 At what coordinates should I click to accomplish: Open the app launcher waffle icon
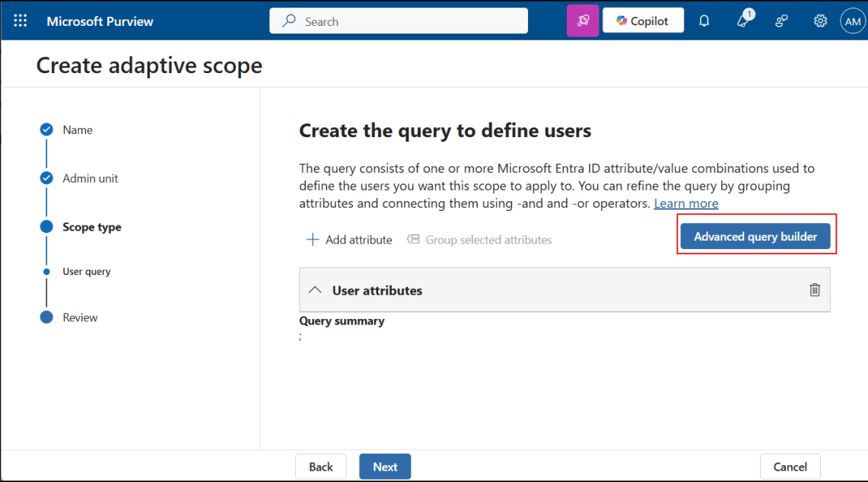(x=21, y=21)
